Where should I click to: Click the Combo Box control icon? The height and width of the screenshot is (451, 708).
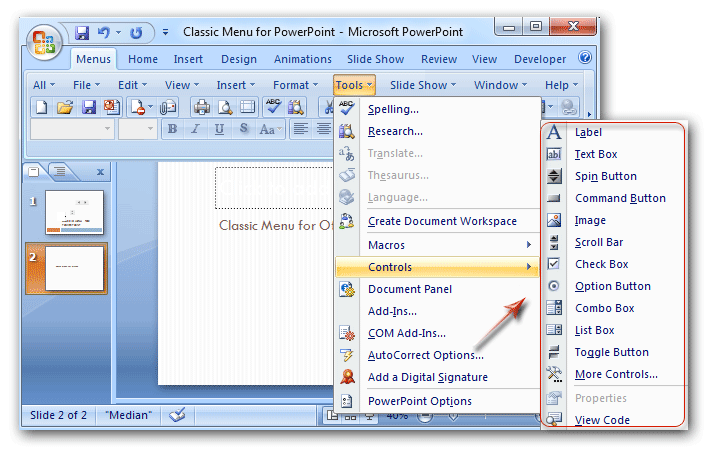(x=554, y=308)
